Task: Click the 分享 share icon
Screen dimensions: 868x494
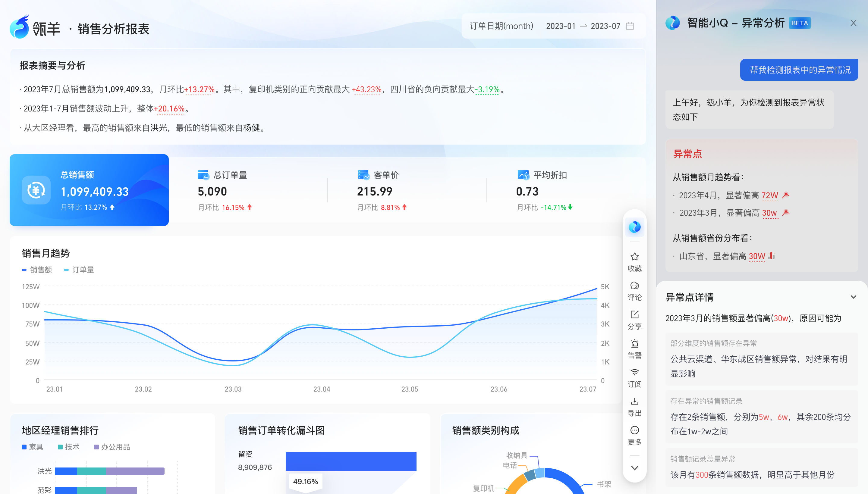Action: 634,314
